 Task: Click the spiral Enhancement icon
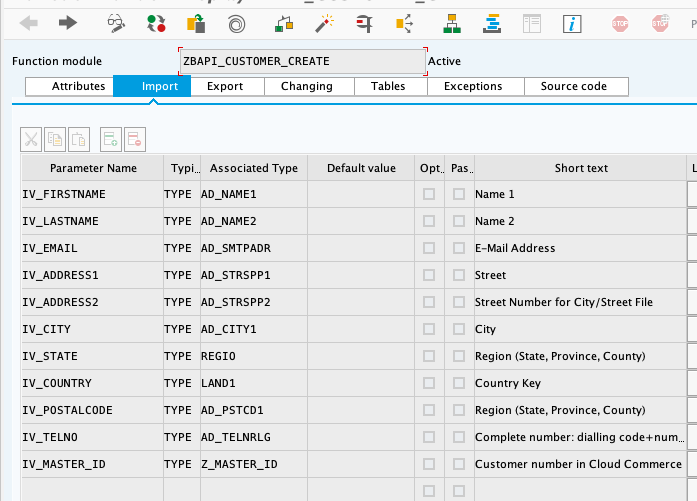pyautogui.click(x=236, y=24)
